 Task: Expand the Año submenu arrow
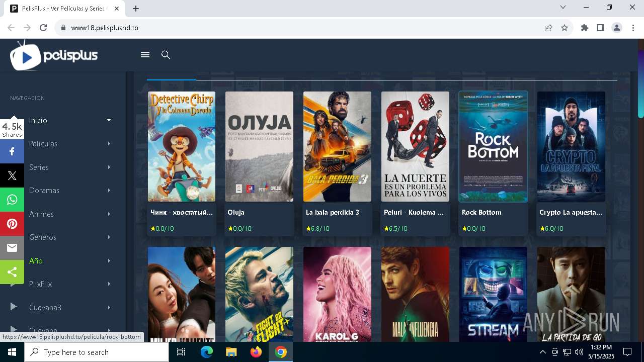coord(109,260)
